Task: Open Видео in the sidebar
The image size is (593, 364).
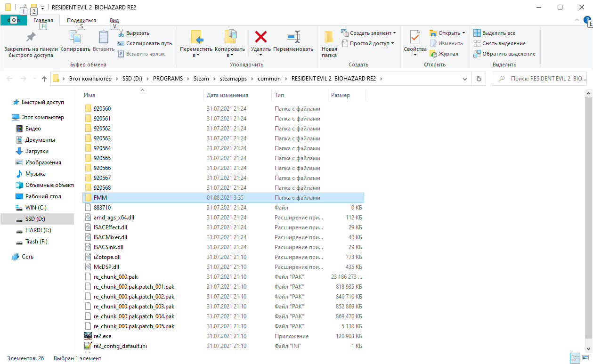Action: coord(33,129)
